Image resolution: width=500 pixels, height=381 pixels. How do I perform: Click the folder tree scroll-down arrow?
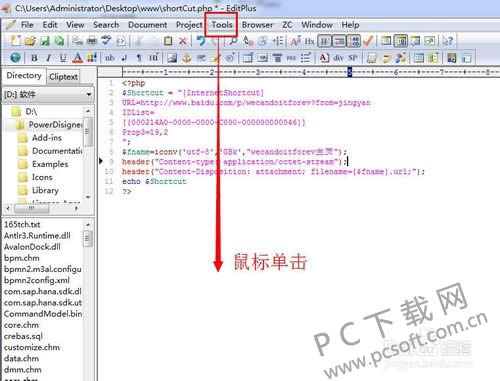pos(88,197)
